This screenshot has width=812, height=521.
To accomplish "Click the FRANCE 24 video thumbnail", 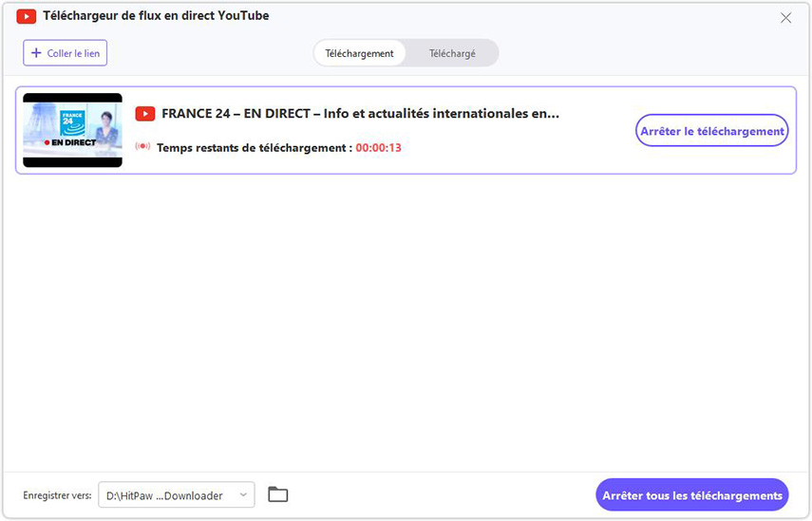I will (x=72, y=130).
